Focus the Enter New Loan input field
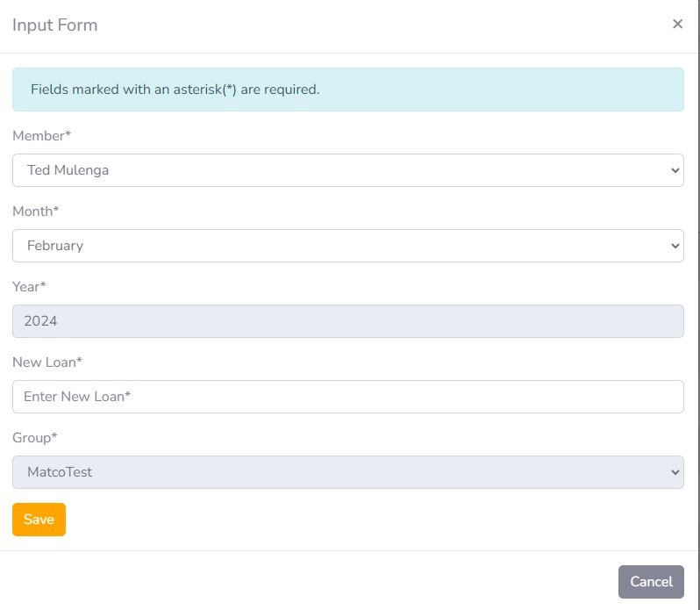Screen dimensions: 700x610 click(347, 397)
